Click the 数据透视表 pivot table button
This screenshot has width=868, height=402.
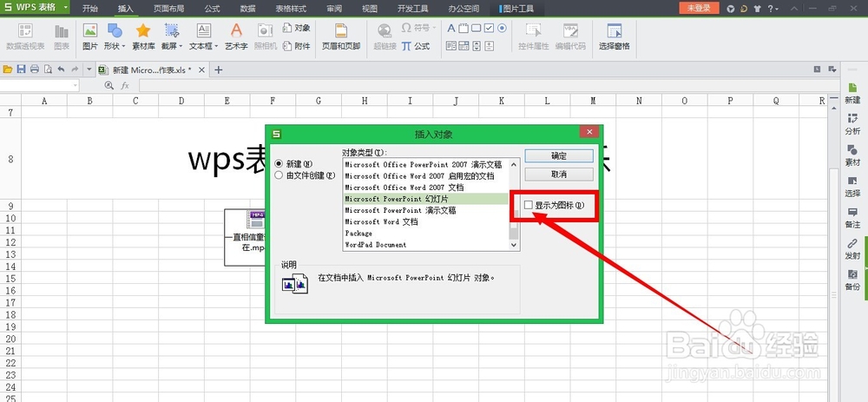tap(25, 37)
